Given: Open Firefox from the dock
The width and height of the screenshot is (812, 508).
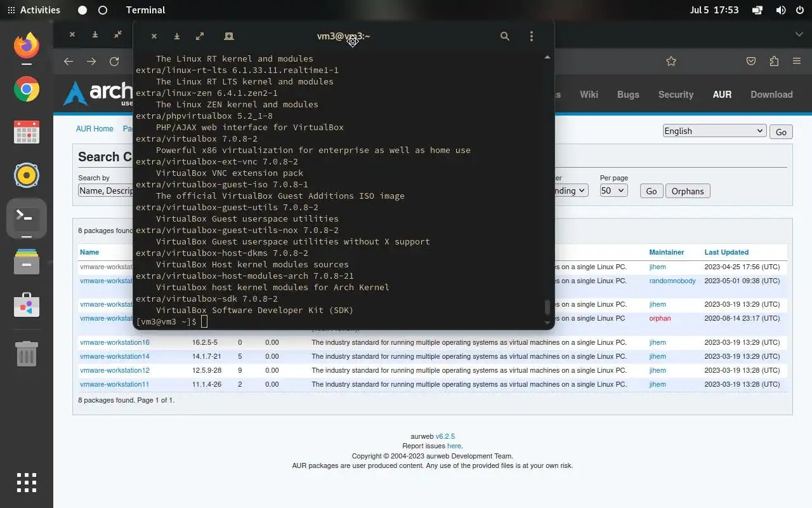Looking at the screenshot, I should coord(27,46).
